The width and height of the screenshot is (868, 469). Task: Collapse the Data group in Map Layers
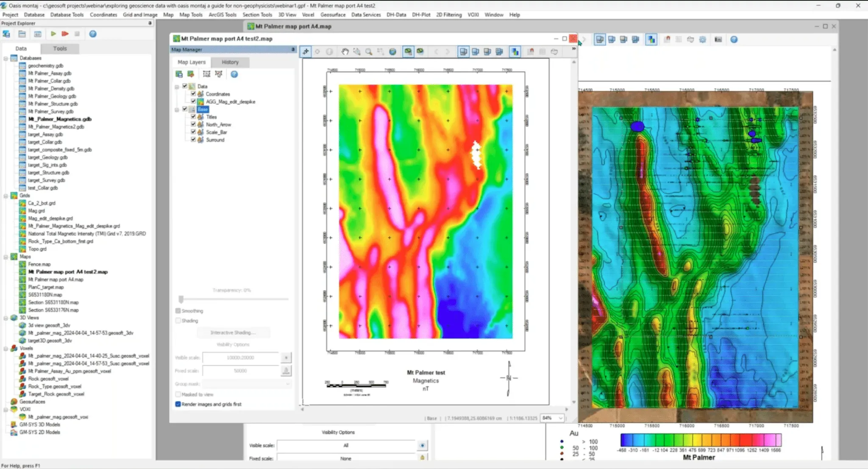pyautogui.click(x=177, y=87)
